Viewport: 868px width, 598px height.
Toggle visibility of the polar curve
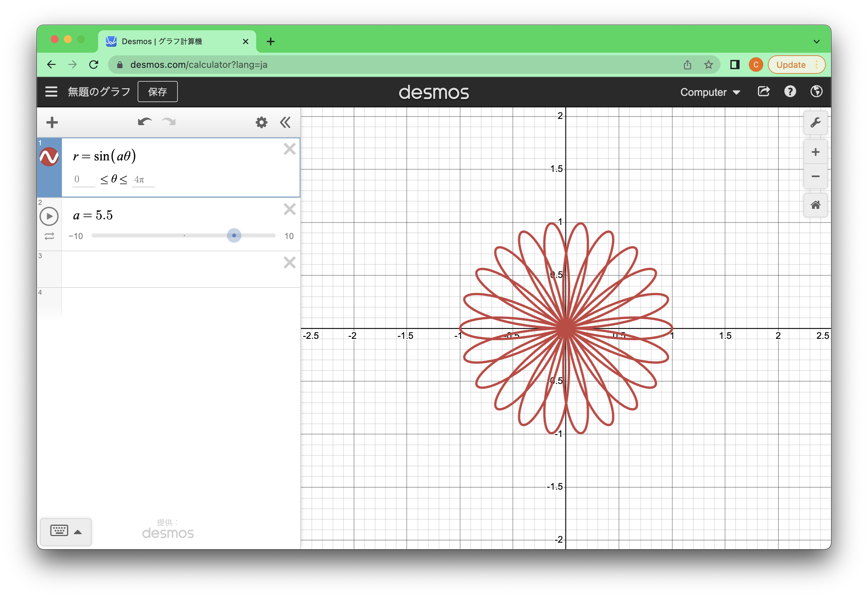click(x=49, y=157)
